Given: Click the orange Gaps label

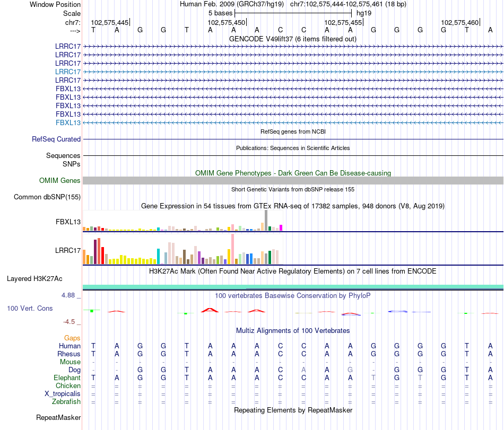Looking at the screenshot, I should tap(72, 338).
